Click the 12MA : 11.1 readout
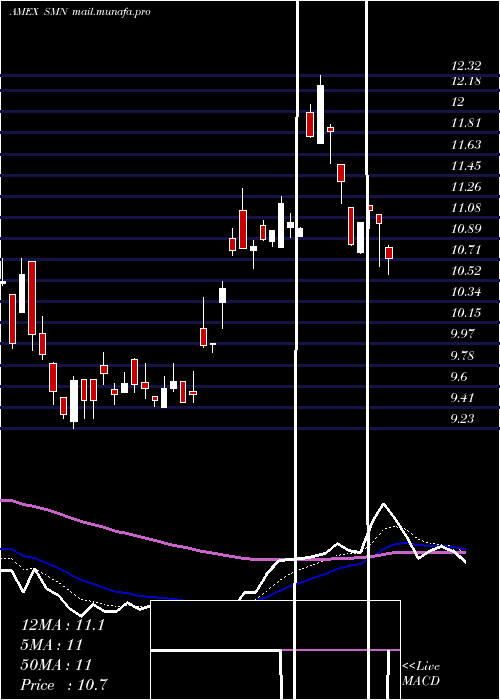500x700 pixels. coord(62,625)
